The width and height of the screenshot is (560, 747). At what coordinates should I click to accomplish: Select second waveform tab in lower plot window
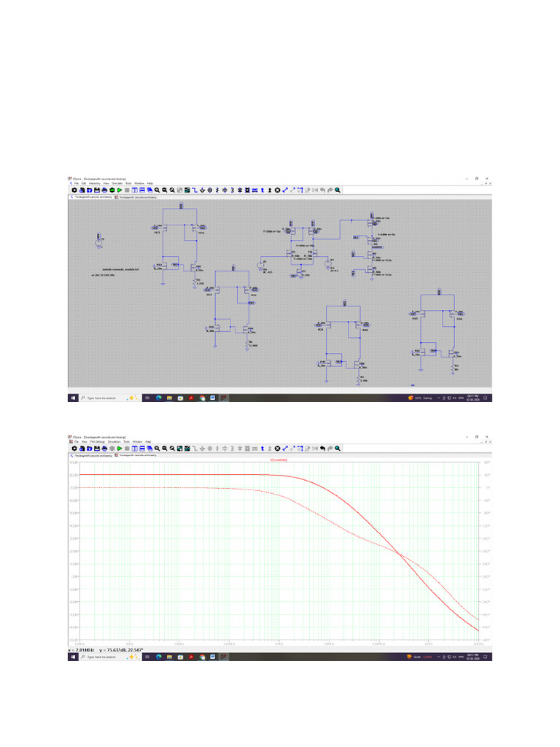tap(136, 455)
